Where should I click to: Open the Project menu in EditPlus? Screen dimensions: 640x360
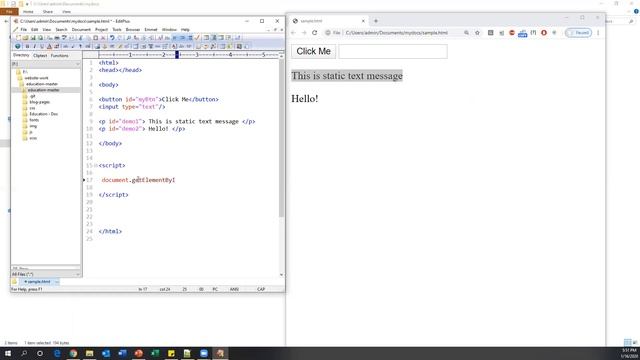[101, 29]
